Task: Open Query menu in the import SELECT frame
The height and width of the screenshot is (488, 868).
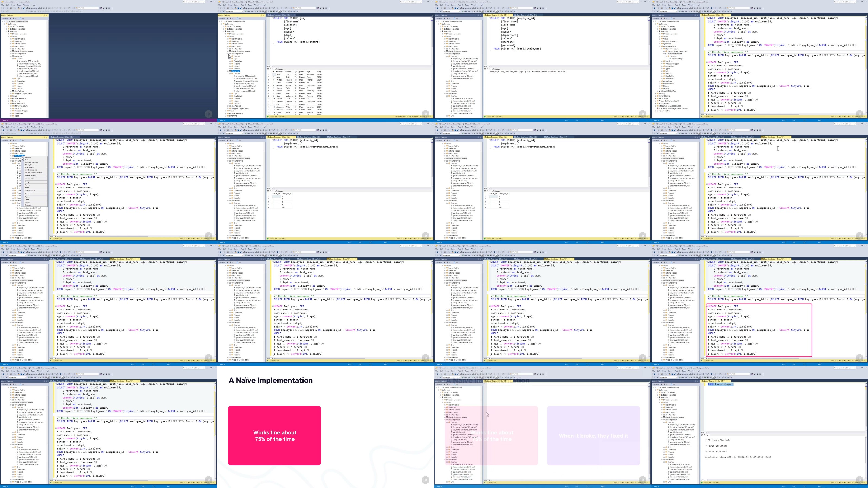Action: pyautogui.click(x=237, y=5)
